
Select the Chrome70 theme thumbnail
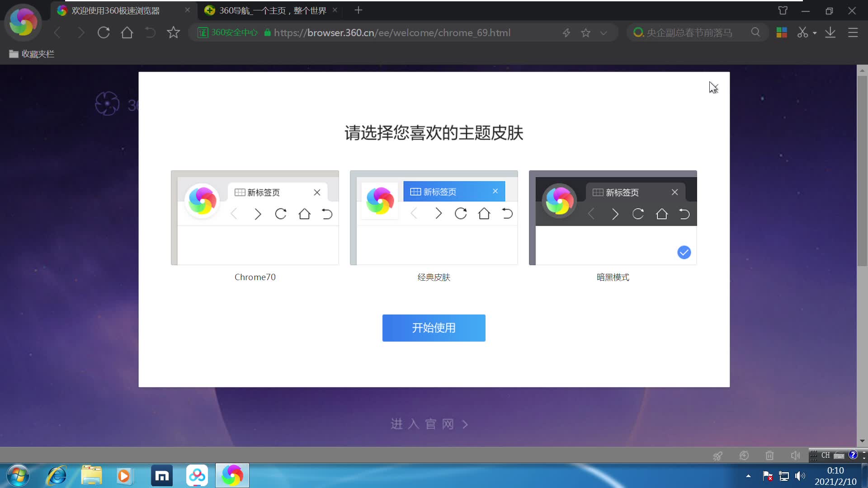(255, 218)
